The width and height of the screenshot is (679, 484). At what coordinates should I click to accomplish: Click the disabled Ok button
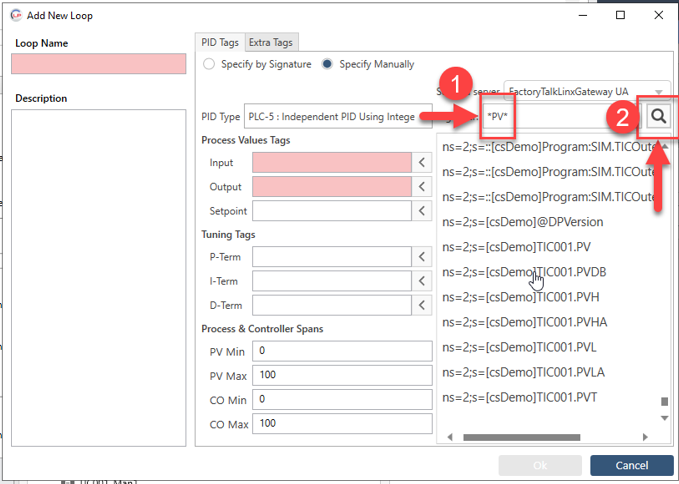(x=540, y=465)
